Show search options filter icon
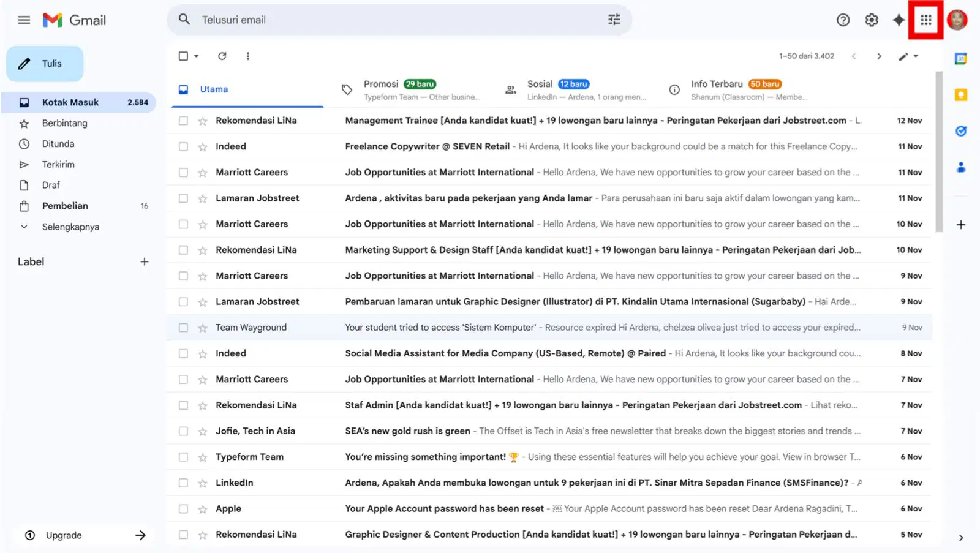Image resolution: width=980 pixels, height=553 pixels. [x=614, y=20]
